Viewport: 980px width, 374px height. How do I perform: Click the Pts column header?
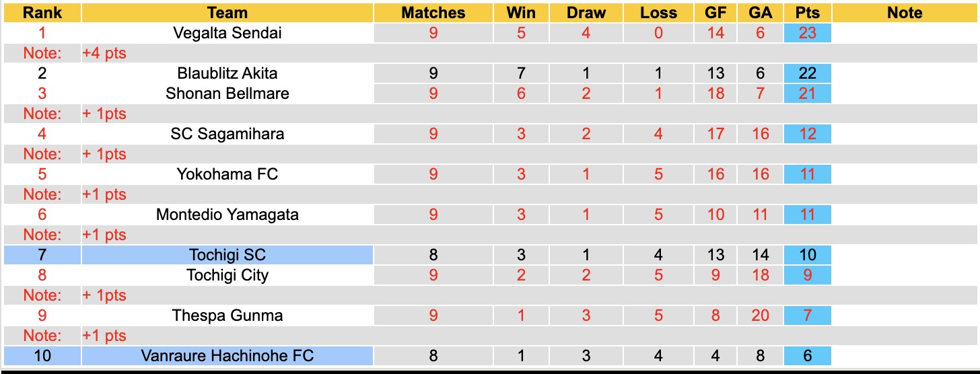point(807,13)
